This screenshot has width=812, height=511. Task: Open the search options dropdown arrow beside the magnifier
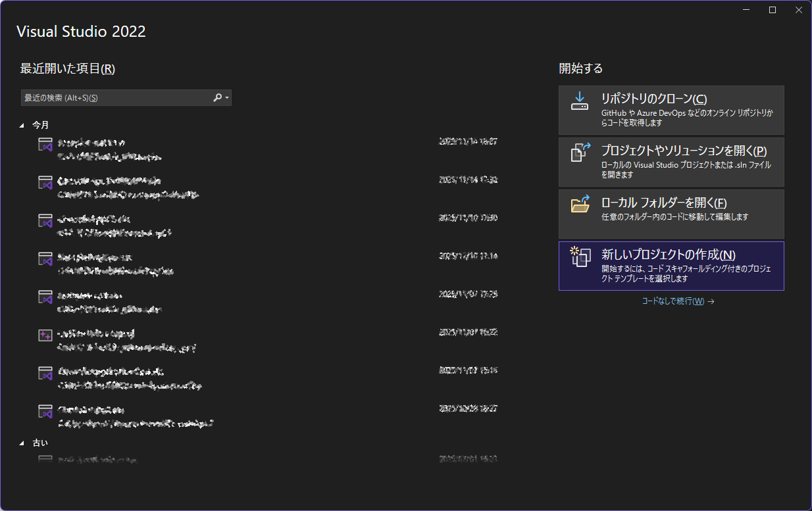tap(227, 98)
